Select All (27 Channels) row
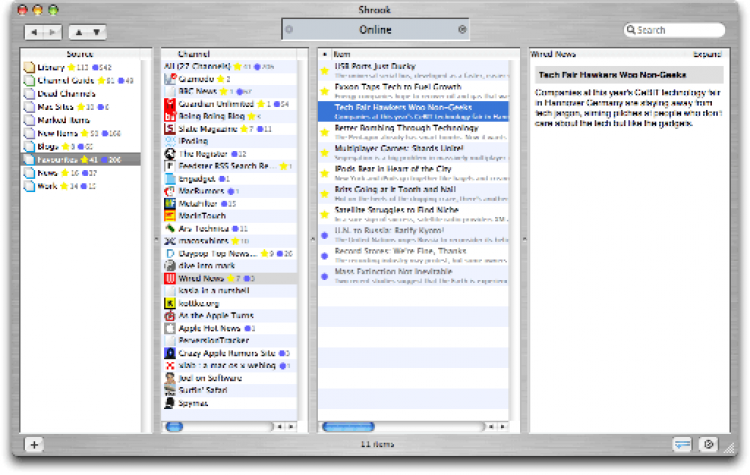Viewport: 750px width, 475px height. pos(230,66)
